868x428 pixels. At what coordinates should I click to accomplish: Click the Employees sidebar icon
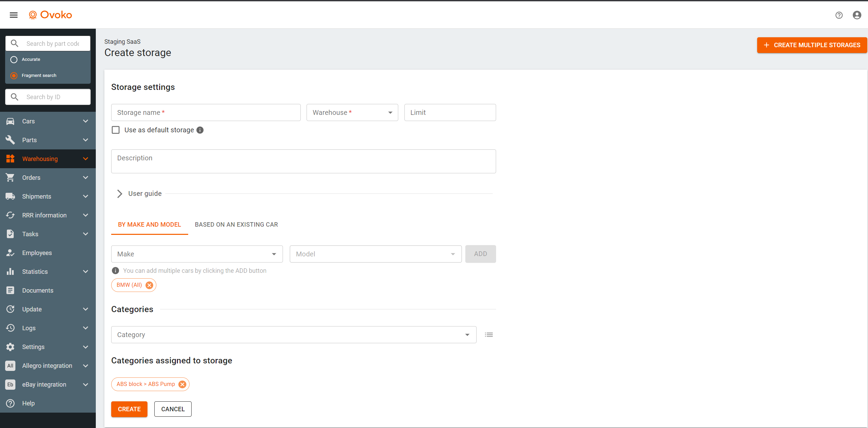(10, 253)
